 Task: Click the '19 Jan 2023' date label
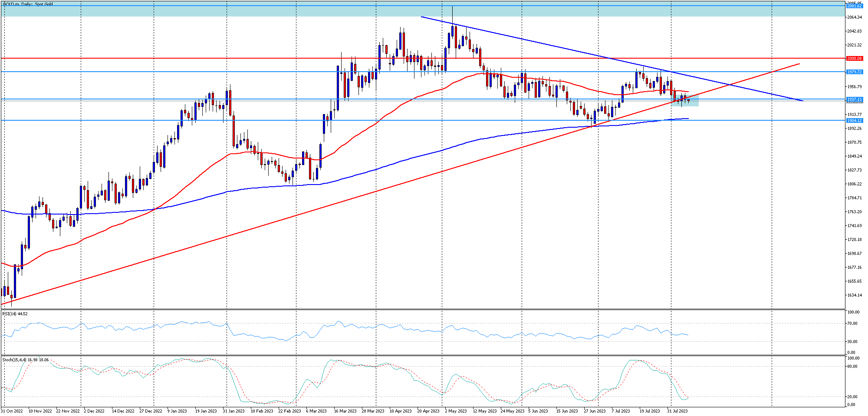[x=206, y=411]
